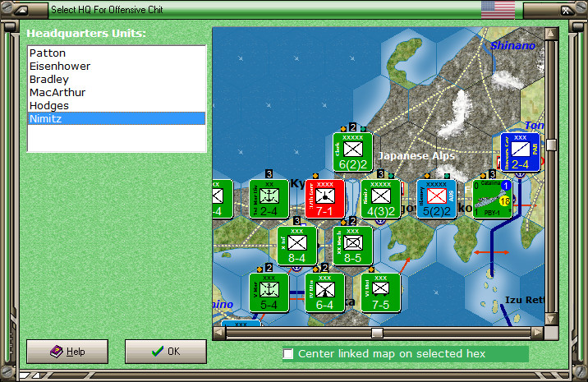Click the map's vertical scrollbar down arrow

click(551, 320)
